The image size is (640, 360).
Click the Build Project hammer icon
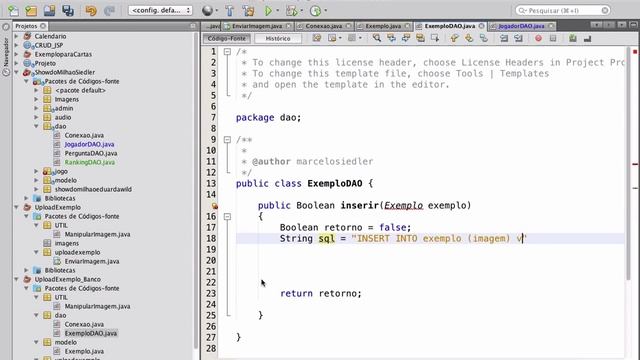click(x=229, y=10)
